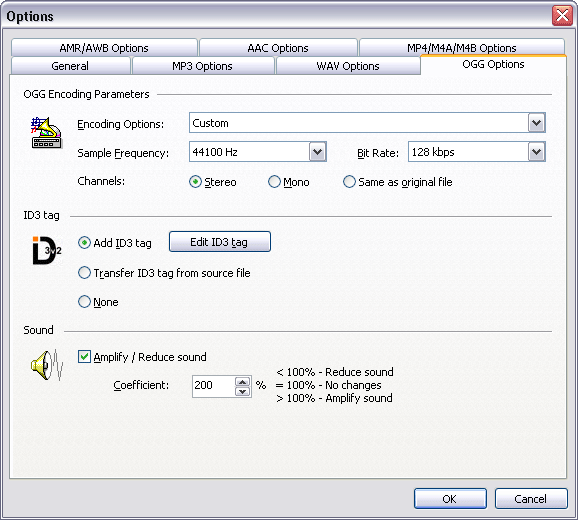
Task: Choose Same as original file channels option
Action: pos(349,182)
